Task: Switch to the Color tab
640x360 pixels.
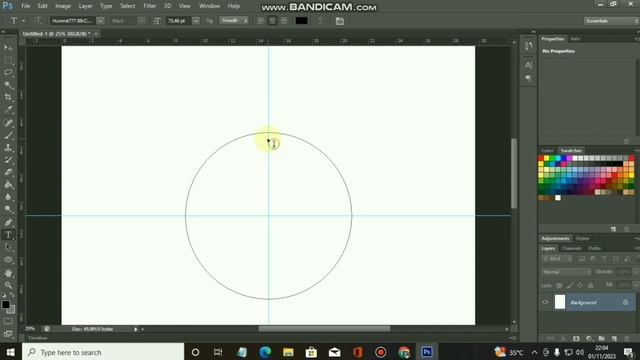Action: [547, 151]
